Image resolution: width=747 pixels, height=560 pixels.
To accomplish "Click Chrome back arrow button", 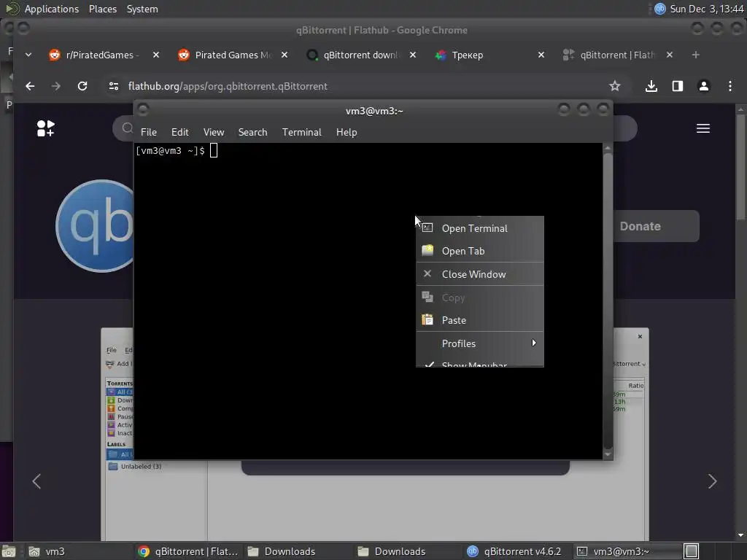I will [30, 86].
